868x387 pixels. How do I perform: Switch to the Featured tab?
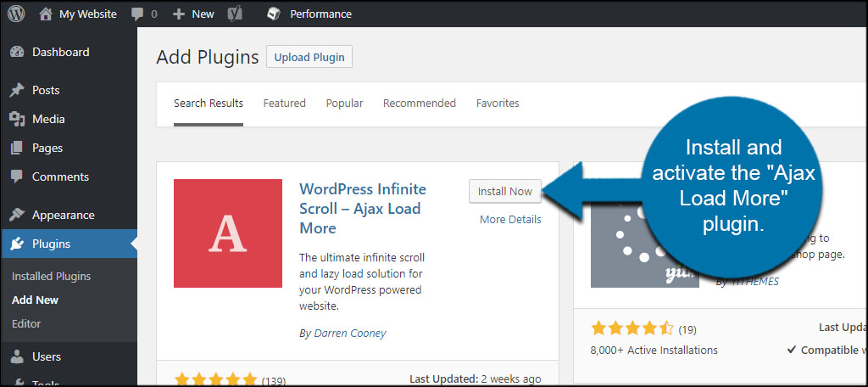pyautogui.click(x=285, y=104)
